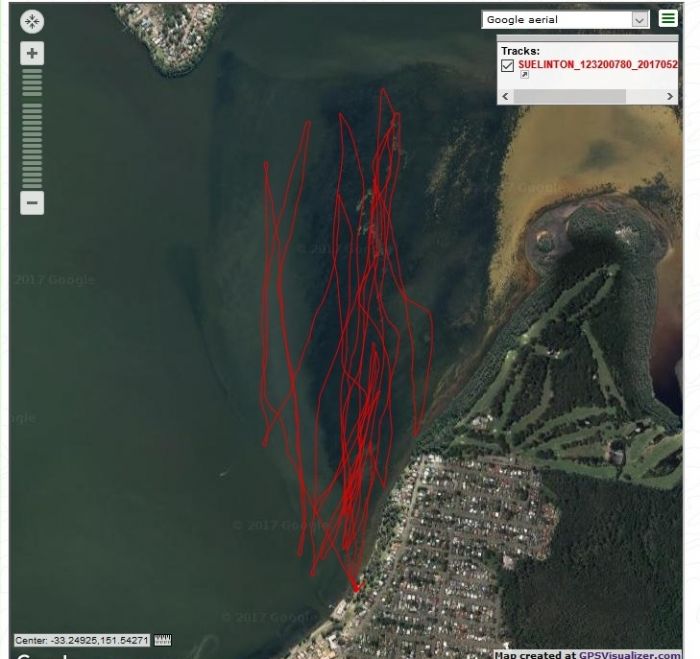Click the Tracks: heading label
Screen dimensions: 700x659
pyautogui.click(x=520, y=50)
